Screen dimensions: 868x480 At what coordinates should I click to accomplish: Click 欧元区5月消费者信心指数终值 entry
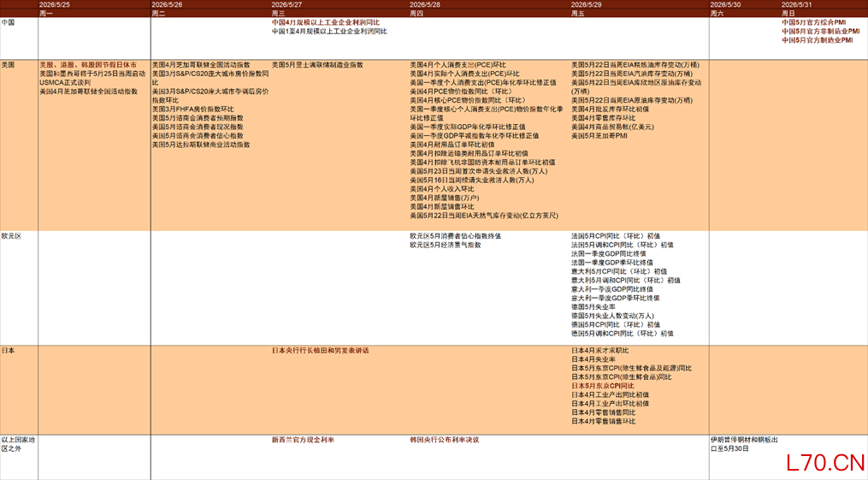[455, 236]
